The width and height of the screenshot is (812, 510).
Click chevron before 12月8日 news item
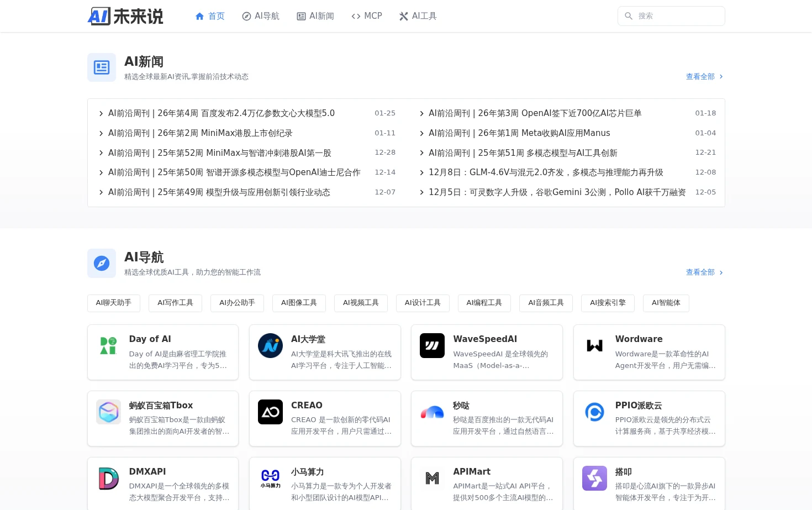(421, 173)
